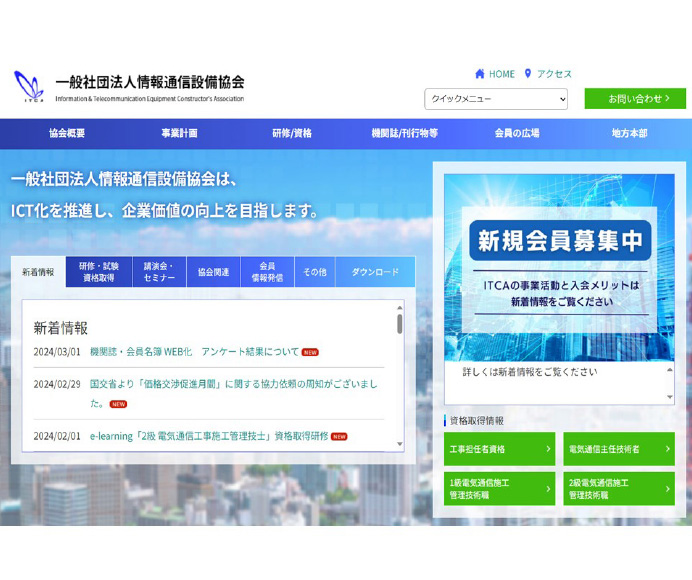Click the 資格取得情報 heading

[x=477, y=421]
